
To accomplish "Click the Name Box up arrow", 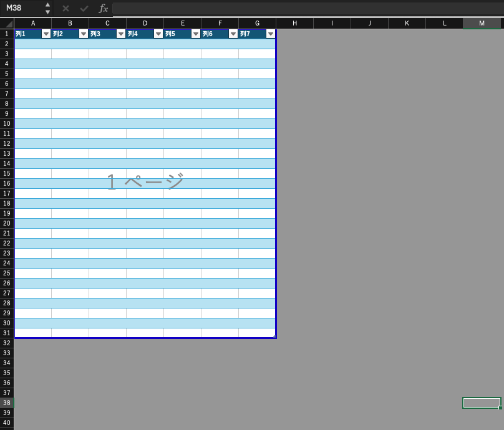I will tap(48, 5).
